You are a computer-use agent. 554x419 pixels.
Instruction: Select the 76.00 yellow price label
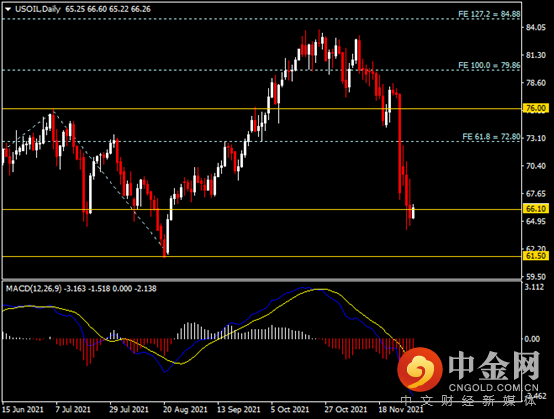536,108
